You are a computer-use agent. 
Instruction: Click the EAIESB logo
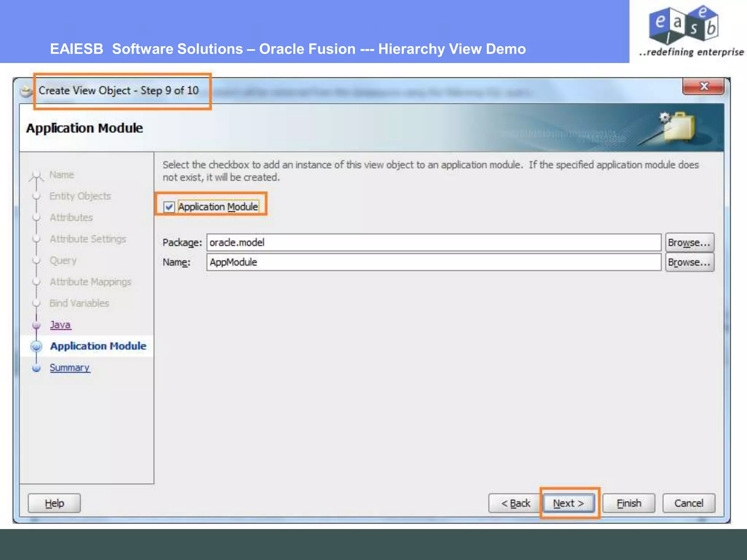(x=692, y=31)
